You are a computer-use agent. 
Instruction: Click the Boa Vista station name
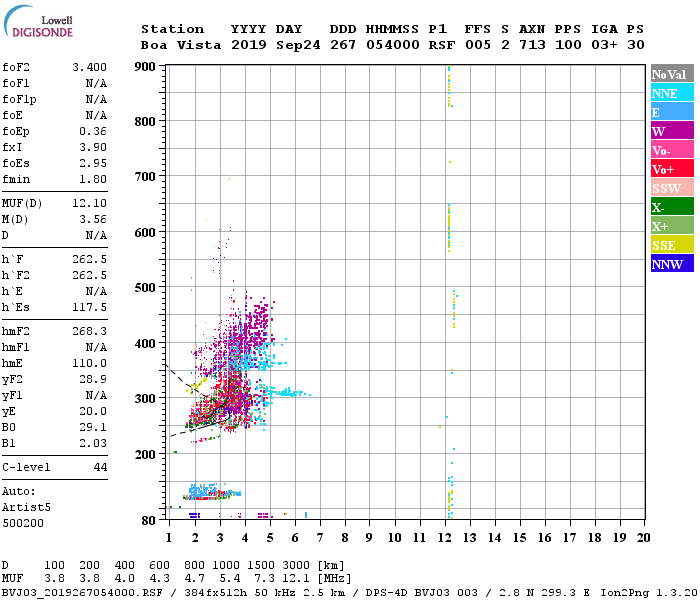coord(181,45)
